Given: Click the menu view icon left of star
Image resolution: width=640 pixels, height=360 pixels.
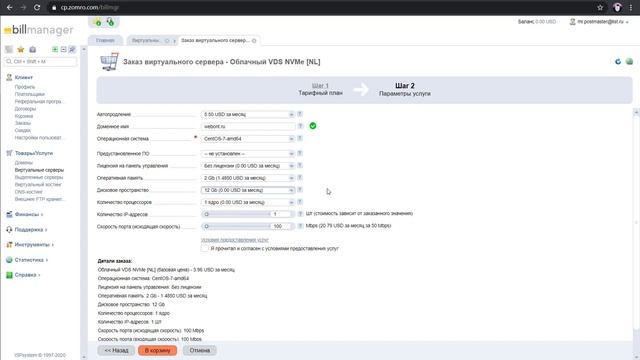Looking at the screenshot, I should [x=9, y=49].
